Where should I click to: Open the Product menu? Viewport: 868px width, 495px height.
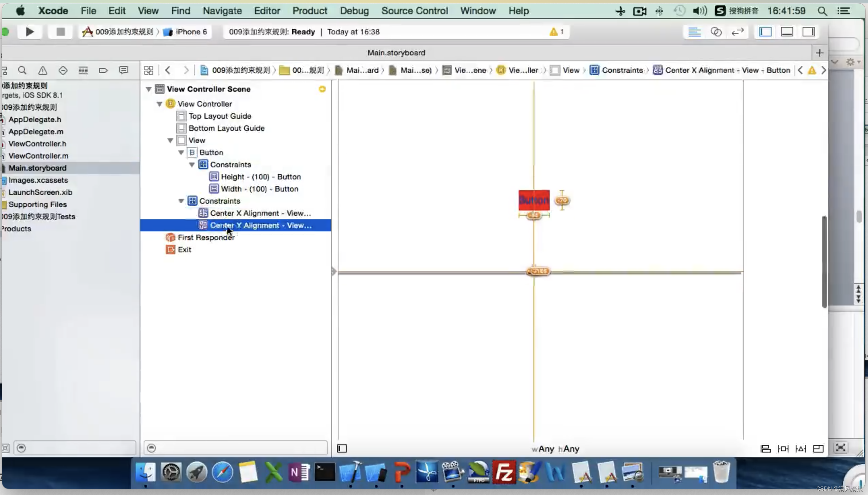click(x=309, y=11)
